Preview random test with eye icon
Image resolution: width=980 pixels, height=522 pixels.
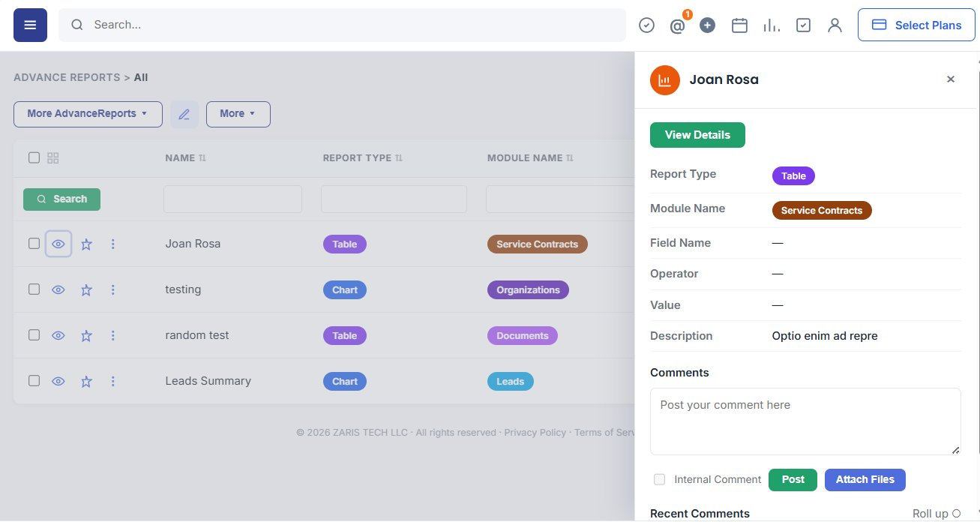click(x=58, y=336)
